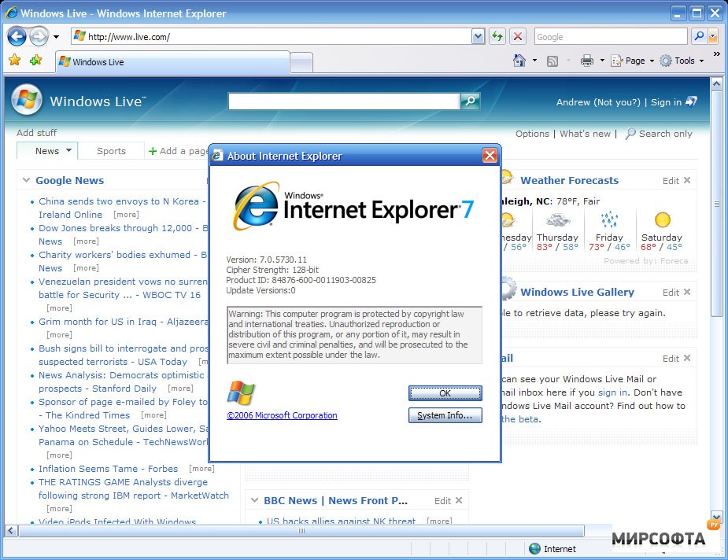The image size is (728, 560).
Task: Switch to the Sports page tab
Action: [x=111, y=151]
